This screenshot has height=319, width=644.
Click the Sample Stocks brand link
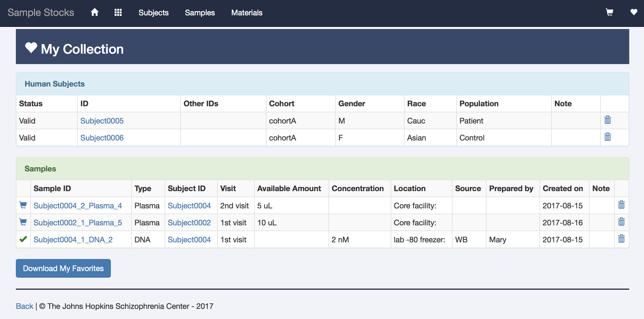41,13
